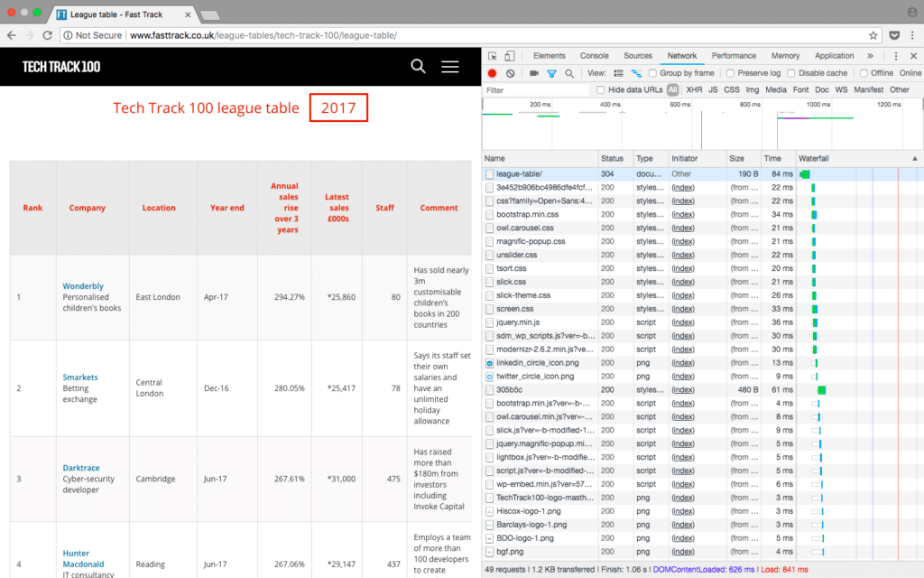Tick the Offline checkbox
The image size is (924, 578).
[864, 73]
